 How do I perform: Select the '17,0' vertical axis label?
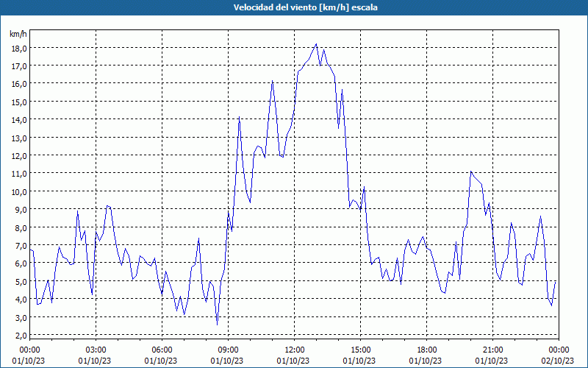18,66
